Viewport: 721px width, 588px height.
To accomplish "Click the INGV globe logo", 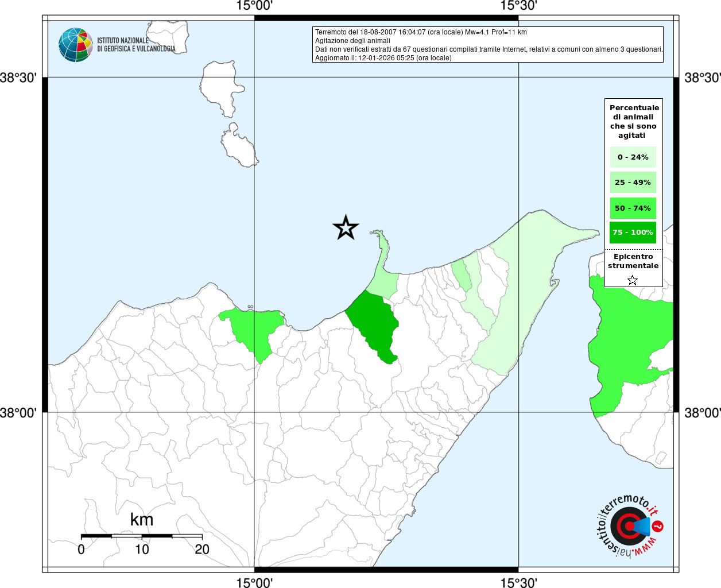I will (x=75, y=45).
